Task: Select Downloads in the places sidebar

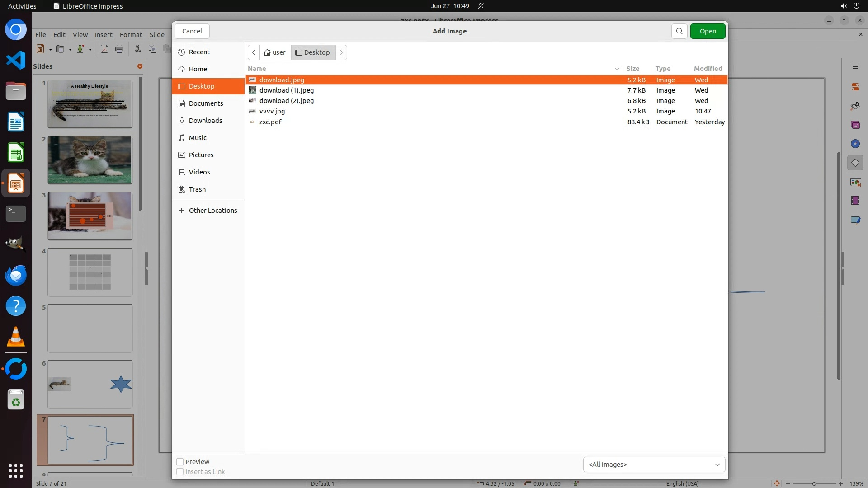Action: (x=205, y=121)
